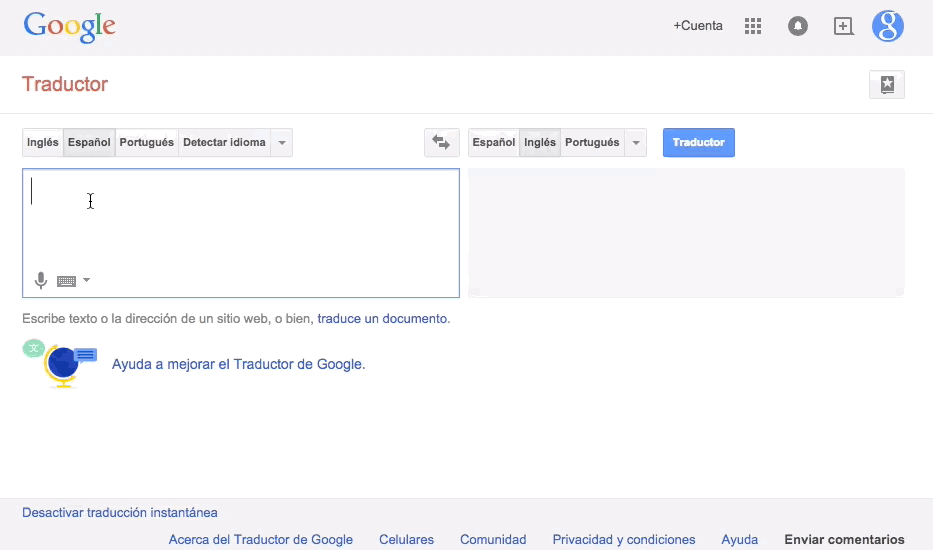Select Portugués as the target language
Viewport: 934px width, 550px height.
592,143
